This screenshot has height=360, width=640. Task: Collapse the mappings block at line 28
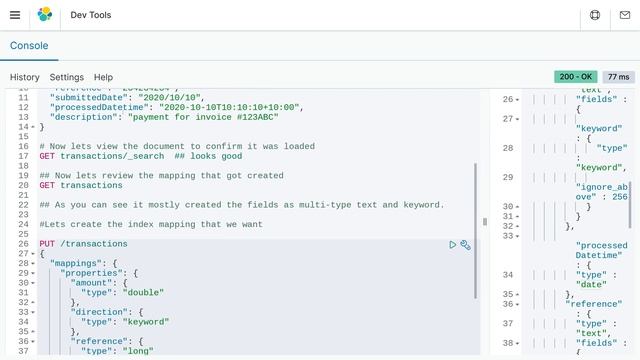(x=33, y=264)
